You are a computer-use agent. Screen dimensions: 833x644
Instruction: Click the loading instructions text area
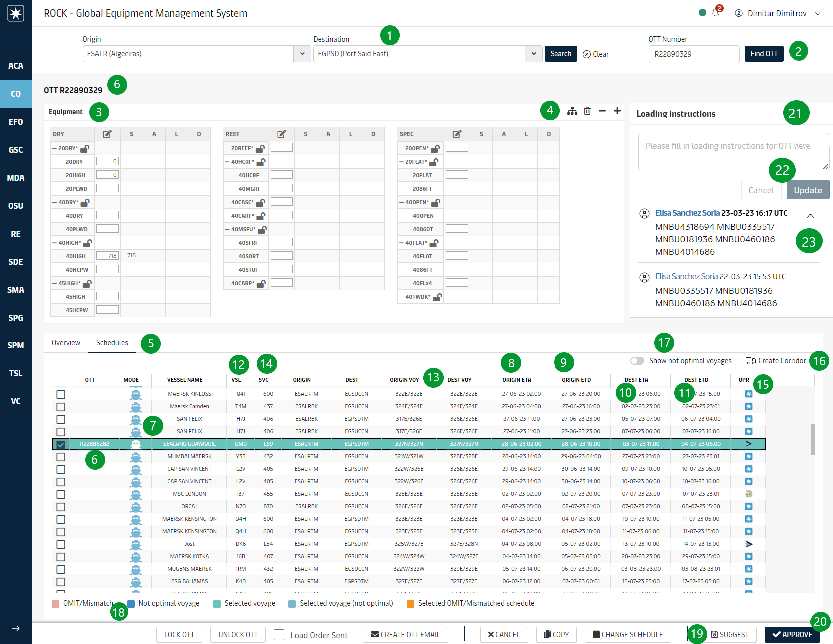(x=732, y=151)
